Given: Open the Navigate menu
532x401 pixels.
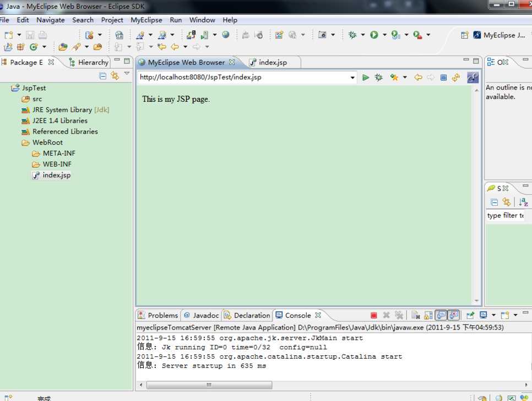Looking at the screenshot, I should 51,20.
